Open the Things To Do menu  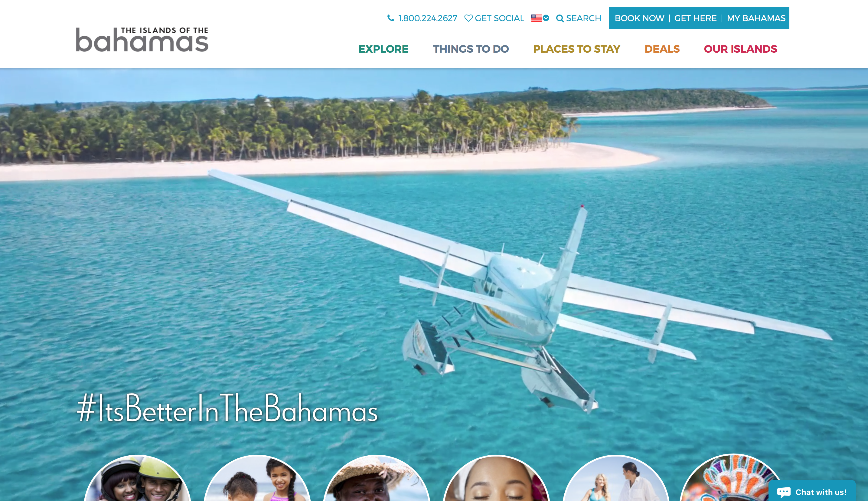(x=471, y=49)
